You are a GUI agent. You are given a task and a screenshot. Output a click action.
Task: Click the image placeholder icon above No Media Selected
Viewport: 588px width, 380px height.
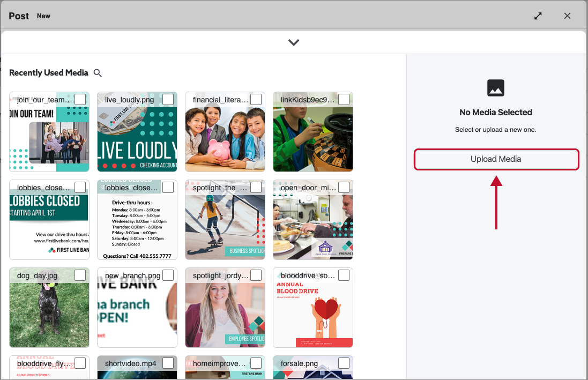coord(495,87)
